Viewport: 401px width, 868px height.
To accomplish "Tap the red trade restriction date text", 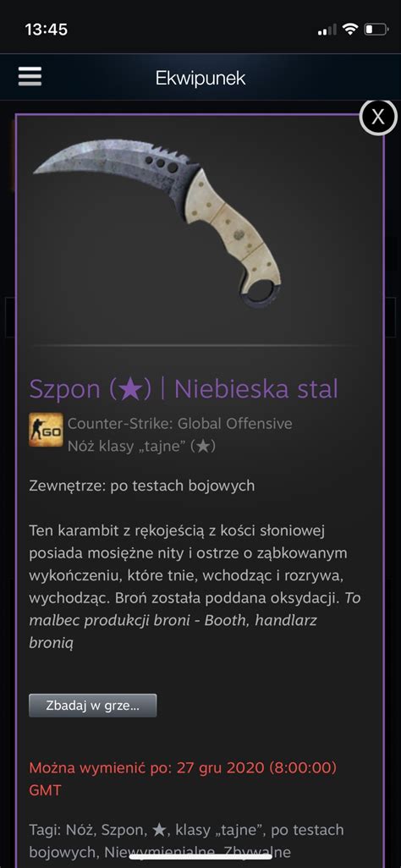I will coord(183,779).
